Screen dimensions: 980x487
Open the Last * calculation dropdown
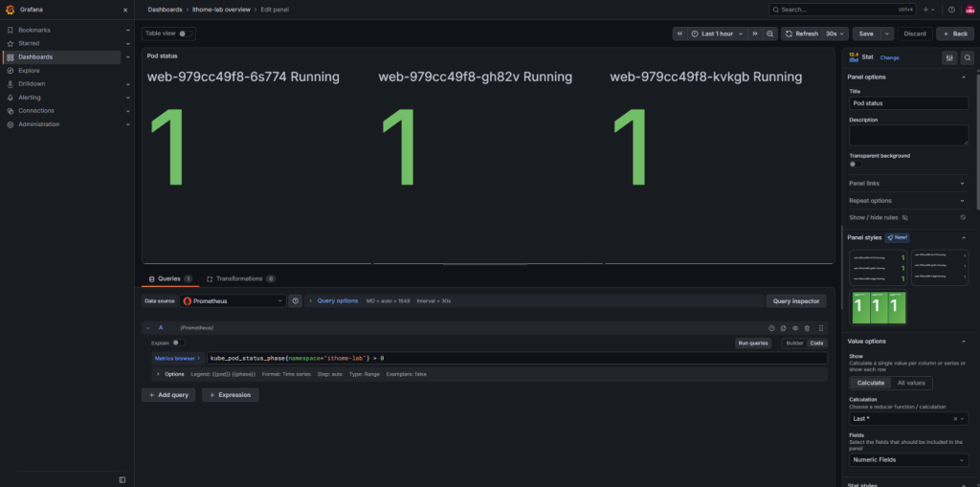pos(908,419)
